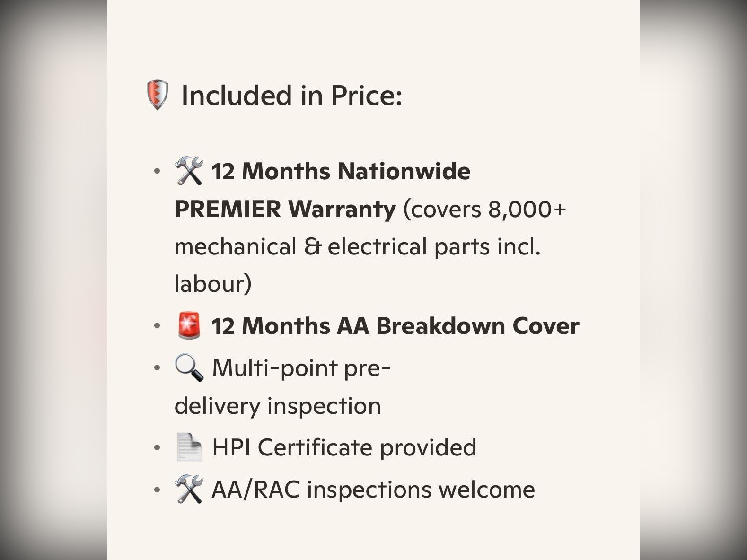Screen dimensions: 747x560
Task: Select the "Included in Price:" heading
Action: click(x=291, y=95)
